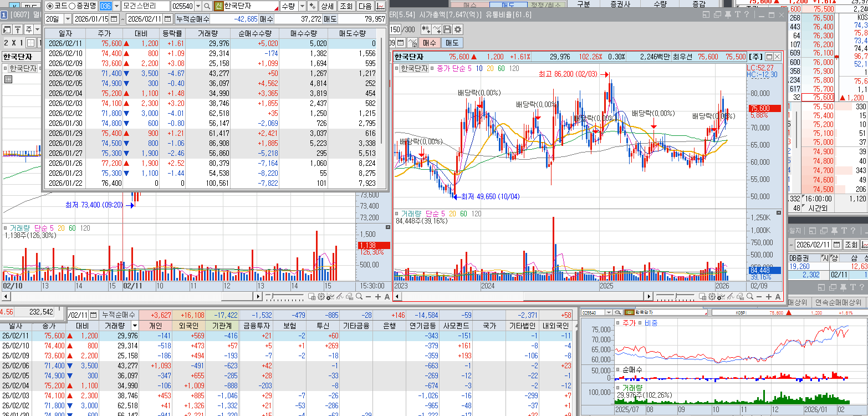The image size is (868, 416).
Task: Select the 연속순매매상위 tab
Action: click(838, 302)
